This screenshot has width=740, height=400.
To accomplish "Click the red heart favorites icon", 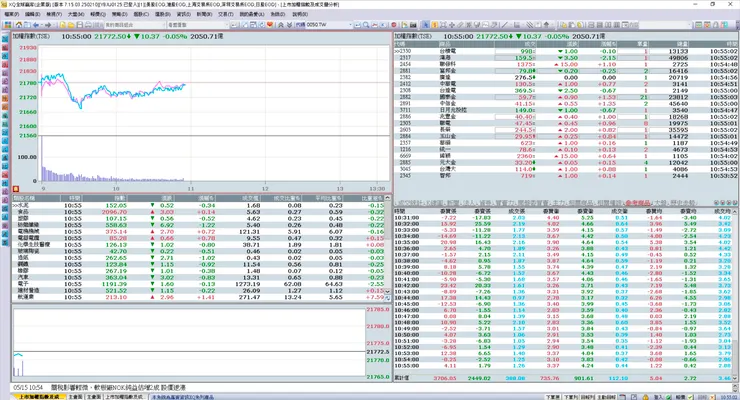I will (x=269, y=25).
